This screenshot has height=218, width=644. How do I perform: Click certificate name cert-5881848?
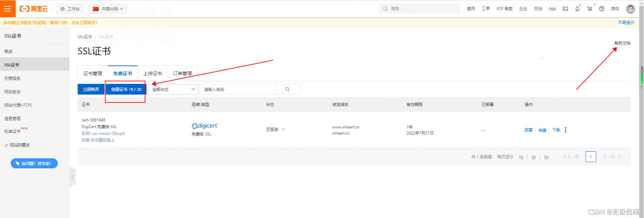tap(94, 120)
